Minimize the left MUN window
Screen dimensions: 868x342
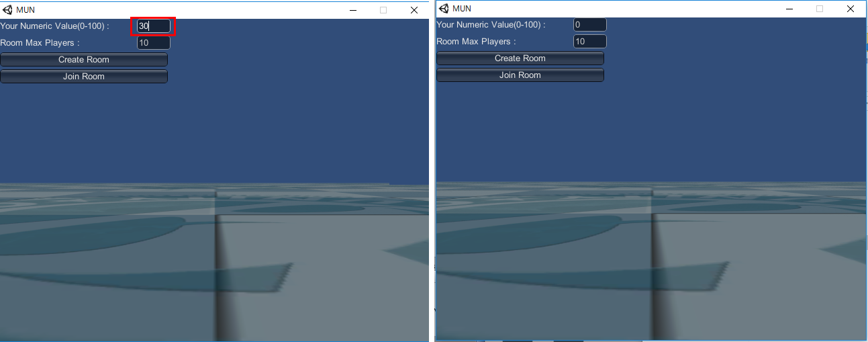[353, 9]
